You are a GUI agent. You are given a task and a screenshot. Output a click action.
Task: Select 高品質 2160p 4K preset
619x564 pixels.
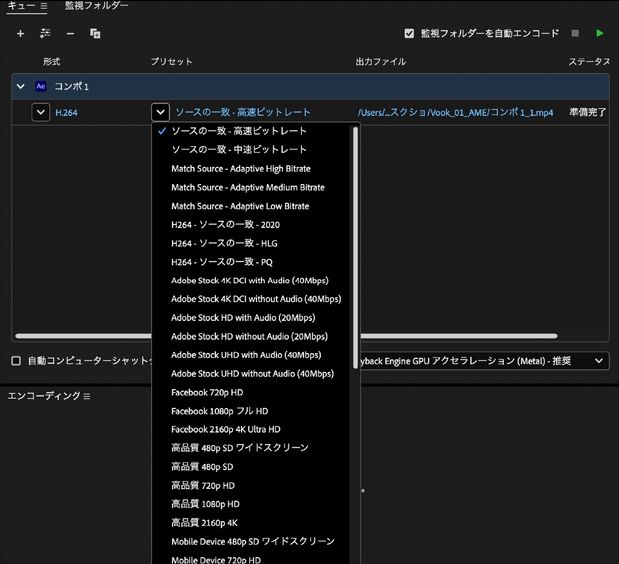coord(252,523)
